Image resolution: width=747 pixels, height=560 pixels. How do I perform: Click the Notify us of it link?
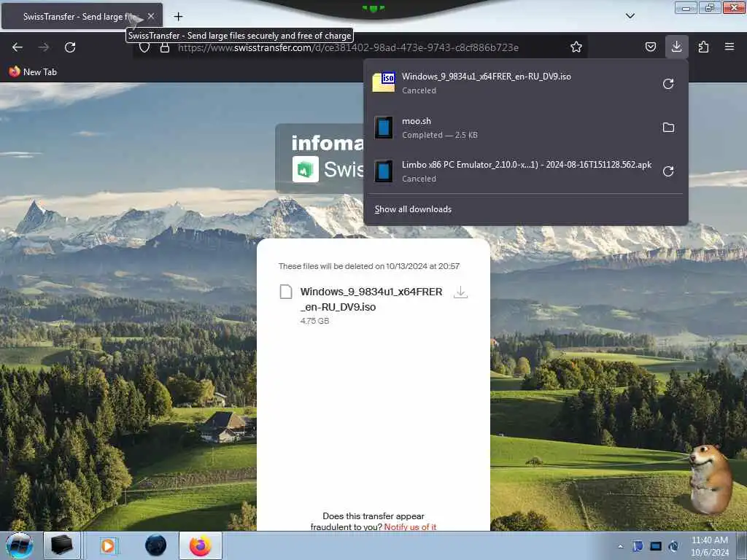point(410,526)
